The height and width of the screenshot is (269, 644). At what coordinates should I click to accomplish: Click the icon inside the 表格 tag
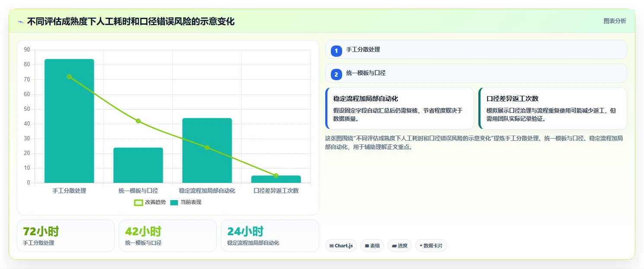pyautogui.click(x=367, y=246)
